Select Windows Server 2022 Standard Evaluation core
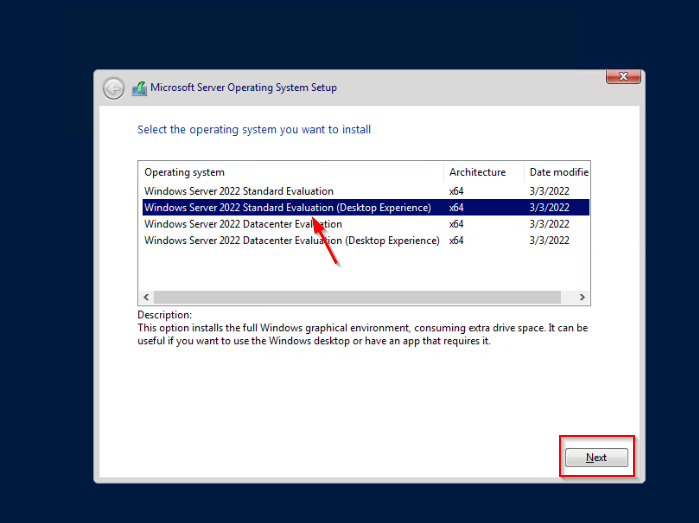The height and width of the screenshot is (523, 699). [x=238, y=191]
